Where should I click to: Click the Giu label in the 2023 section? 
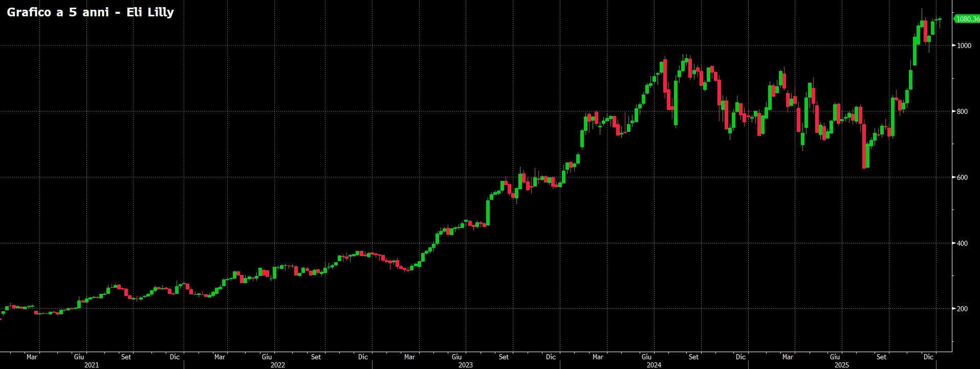click(456, 357)
